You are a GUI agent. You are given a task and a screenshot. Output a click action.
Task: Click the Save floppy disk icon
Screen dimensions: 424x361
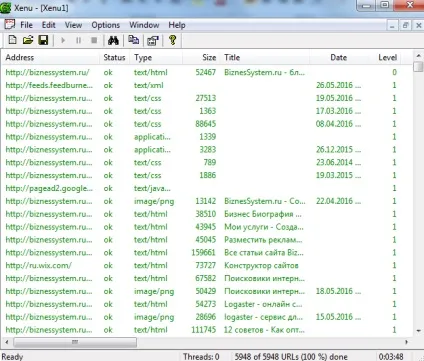coord(43,40)
